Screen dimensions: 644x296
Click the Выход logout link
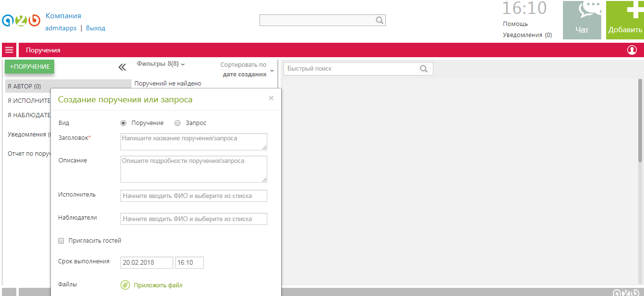[x=95, y=28]
